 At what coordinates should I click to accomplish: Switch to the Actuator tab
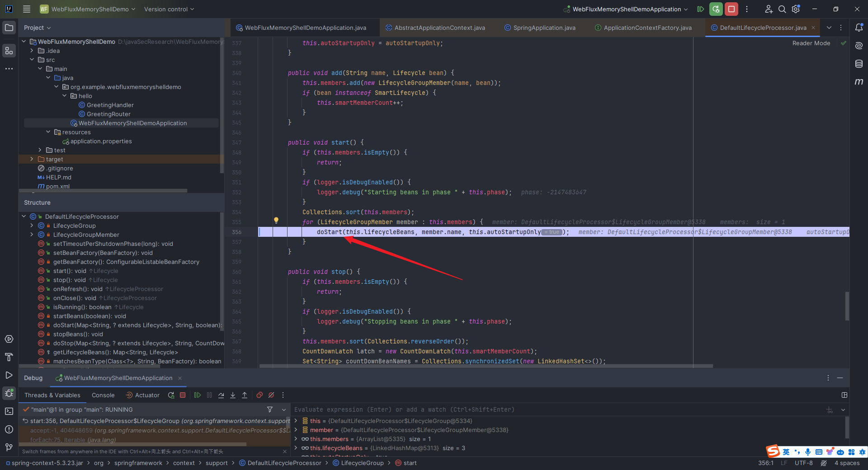click(143, 395)
